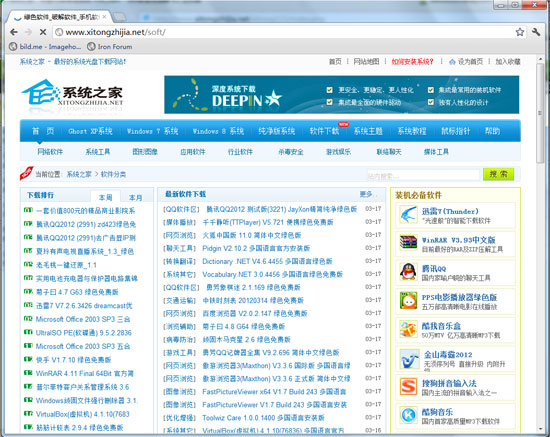The image size is (550, 437).
Task: Open a new tab next to the current tab
Action: pos(120,16)
